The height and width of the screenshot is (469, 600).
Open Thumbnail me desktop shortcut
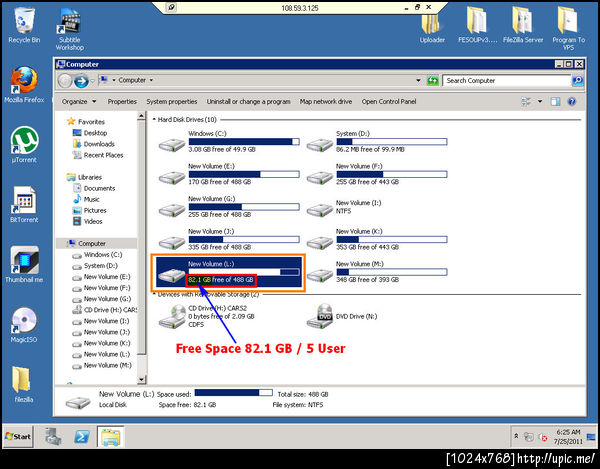click(x=24, y=264)
